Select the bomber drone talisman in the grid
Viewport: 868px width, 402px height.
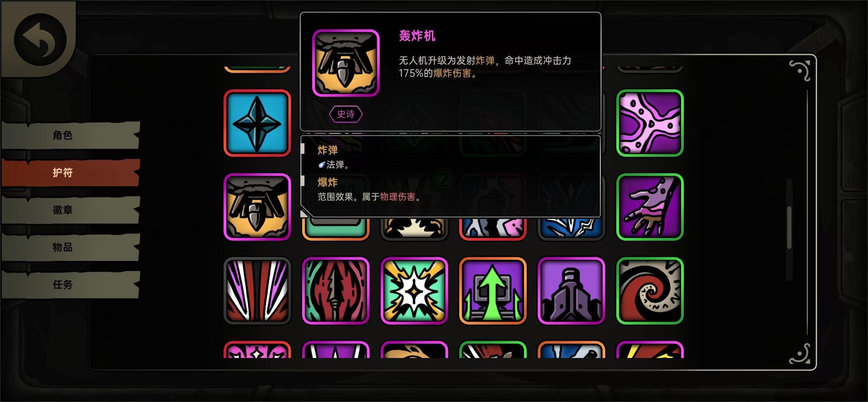point(257,207)
